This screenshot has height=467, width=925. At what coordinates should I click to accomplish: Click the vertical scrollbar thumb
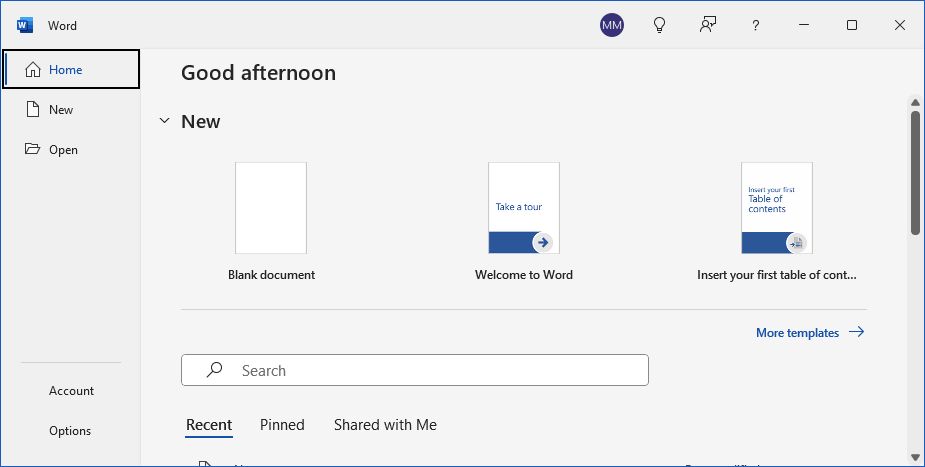tap(915, 172)
